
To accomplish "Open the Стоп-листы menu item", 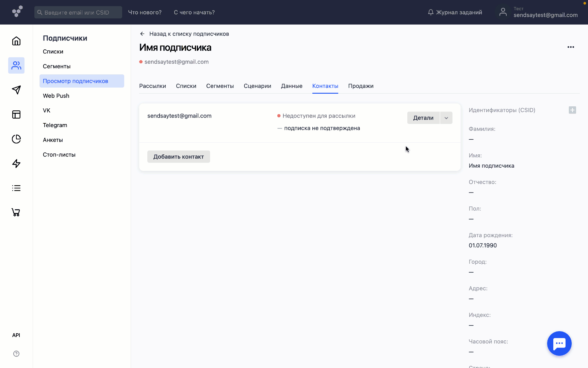I will (x=59, y=155).
